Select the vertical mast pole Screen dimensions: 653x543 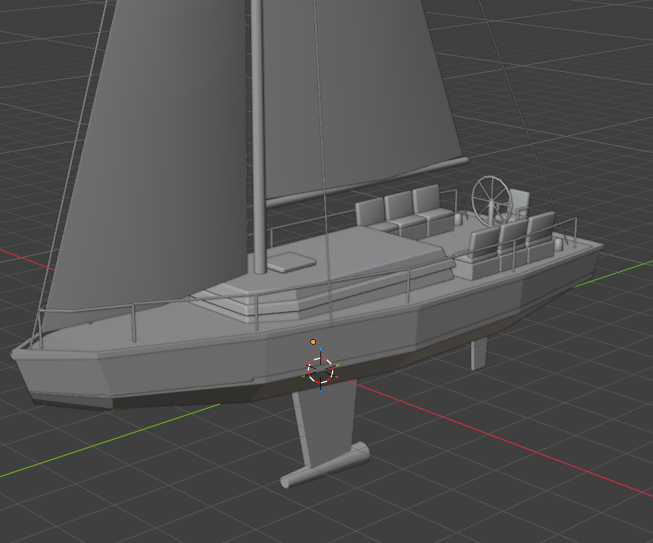point(258,137)
